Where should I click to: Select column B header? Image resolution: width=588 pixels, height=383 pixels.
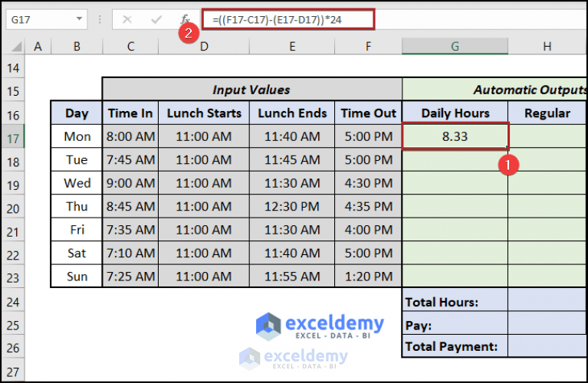point(77,47)
